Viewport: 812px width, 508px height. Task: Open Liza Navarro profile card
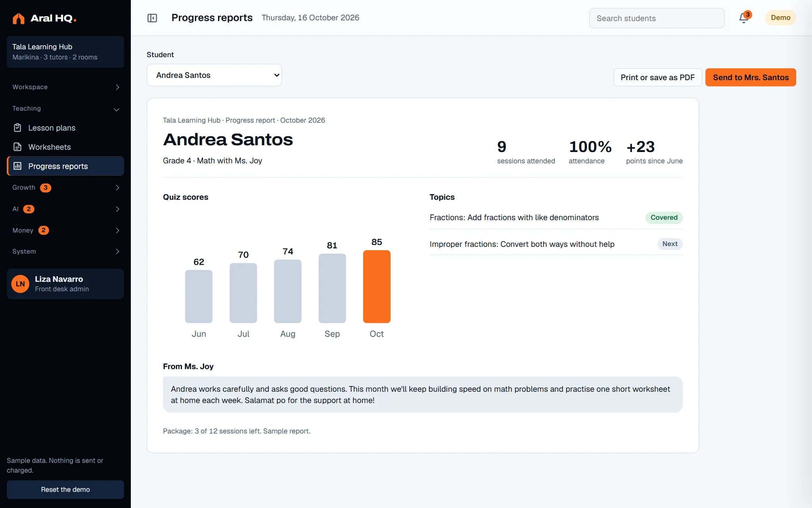pos(65,284)
